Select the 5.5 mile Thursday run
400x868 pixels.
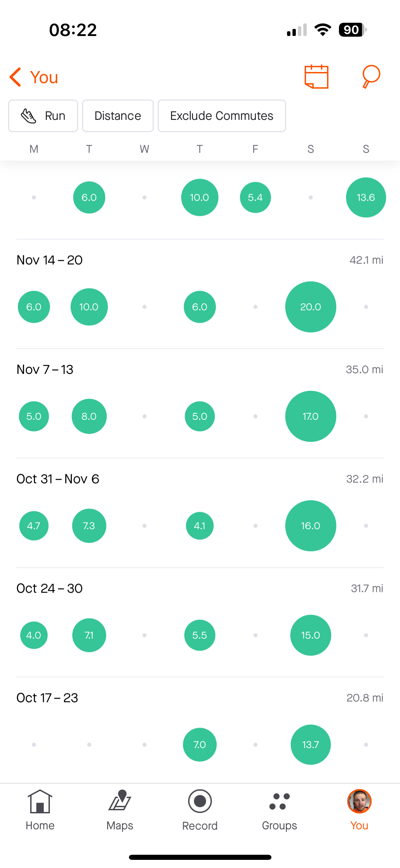coord(199,635)
